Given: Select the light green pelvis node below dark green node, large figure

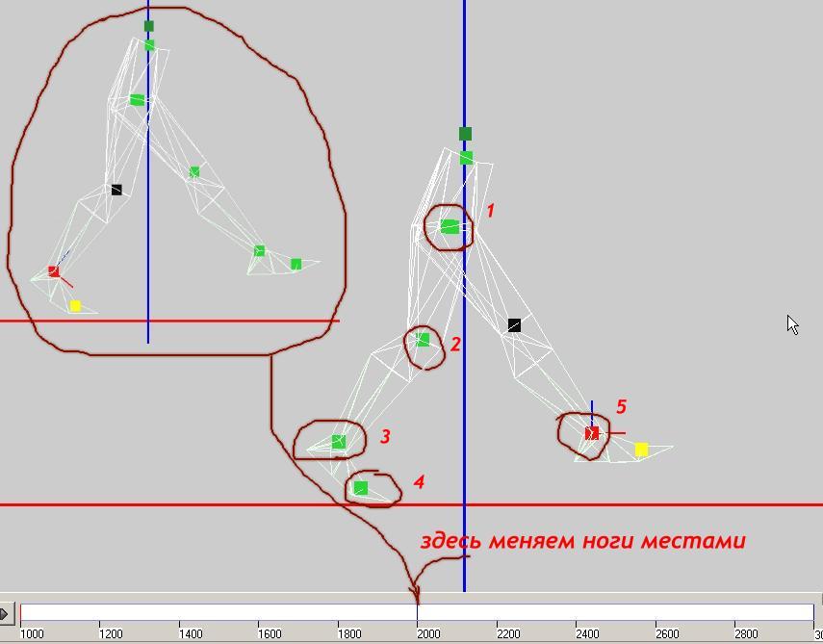Looking at the screenshot, I should (466, 158).
